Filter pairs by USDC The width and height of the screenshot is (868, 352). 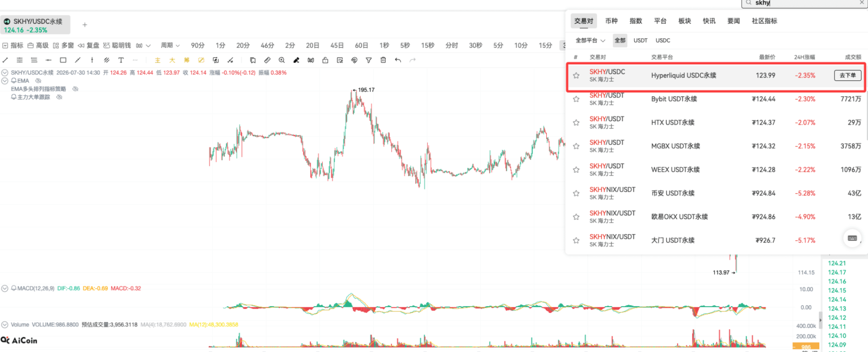click(x=663, y=40)
